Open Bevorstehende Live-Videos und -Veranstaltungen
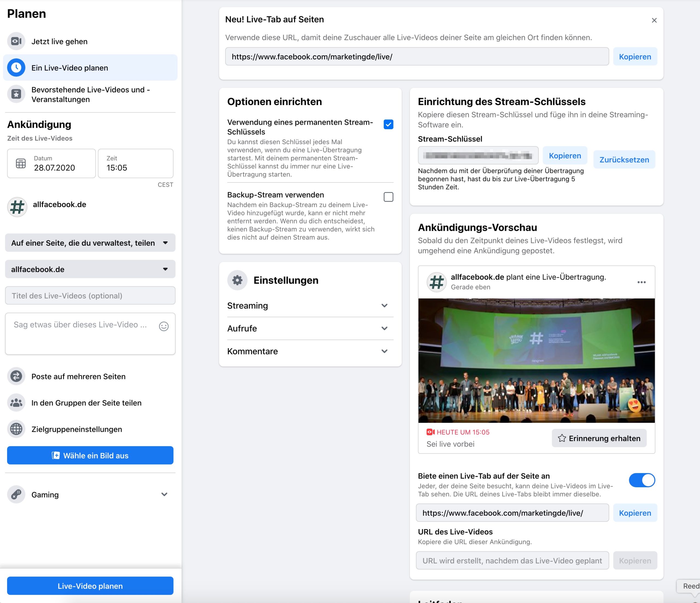This screenshot has width=700, height=603. (x=90, y=94)
